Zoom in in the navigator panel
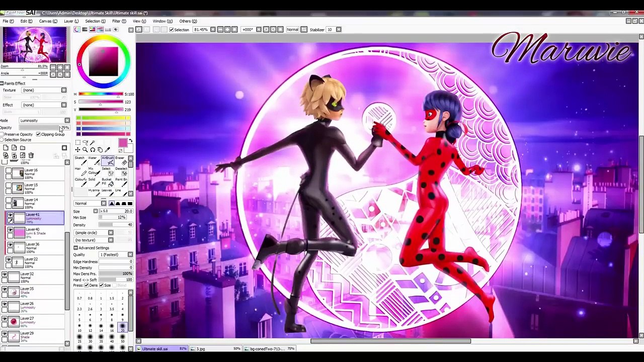This screenshot has width=644, height=362. [x=60, y=67]
